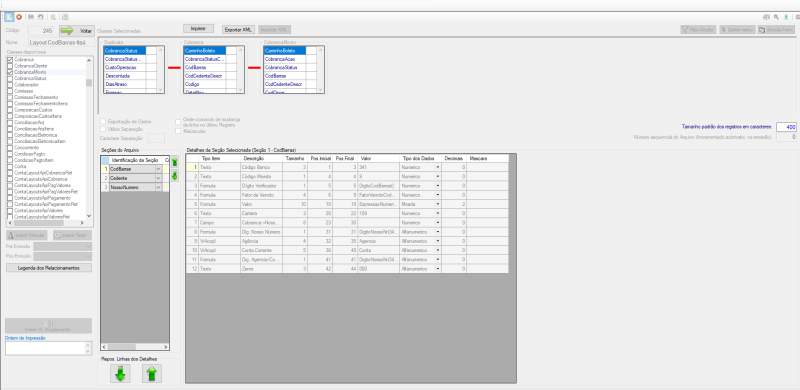
Task: Click the 341 value cell
Action: (x=379, y=167)
